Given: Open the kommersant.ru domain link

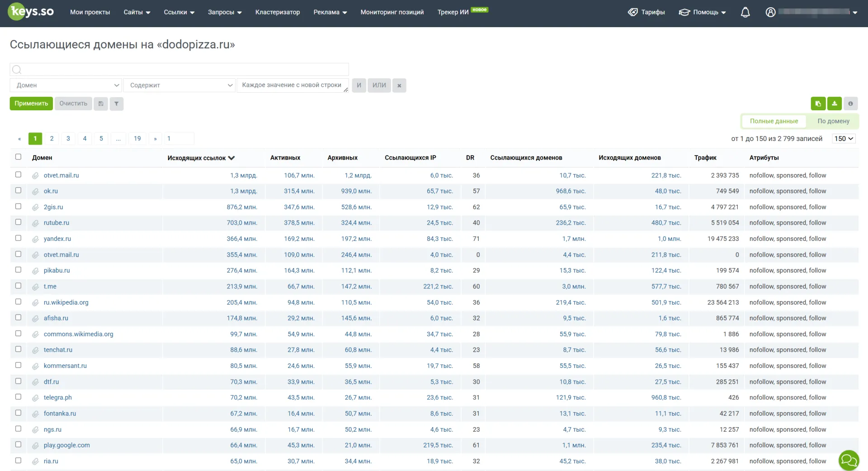Looking at the screenshot, I should click(65, 366).
